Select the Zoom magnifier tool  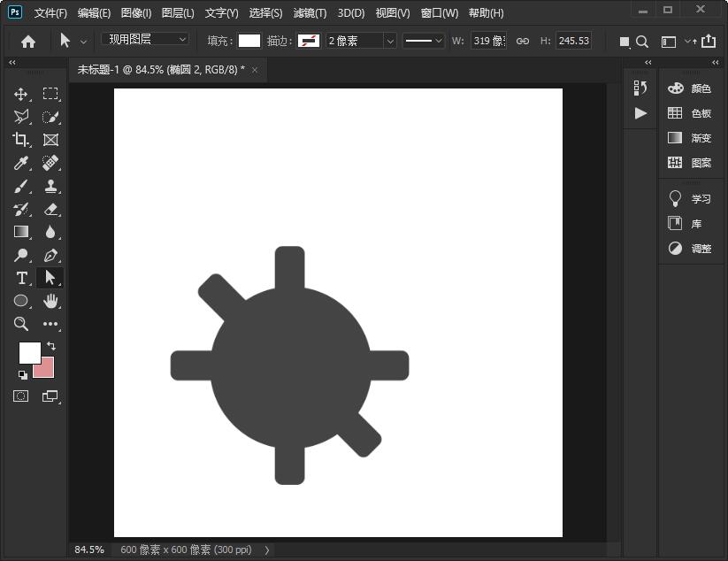(21, 324)
